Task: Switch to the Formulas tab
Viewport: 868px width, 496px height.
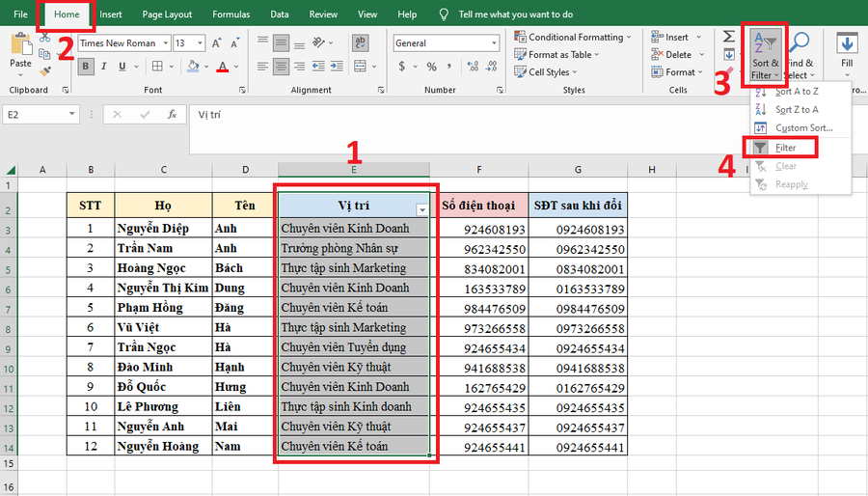Action: click(x=231, y=14)
